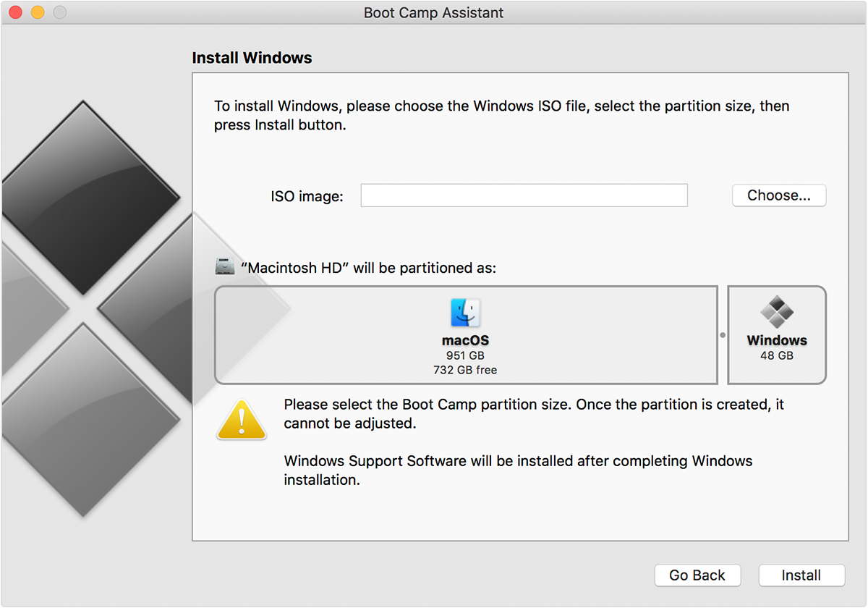Click the "To install Windows" instruction text
Image resolution: width=868 pixels, height=608 pixels.
502,115
